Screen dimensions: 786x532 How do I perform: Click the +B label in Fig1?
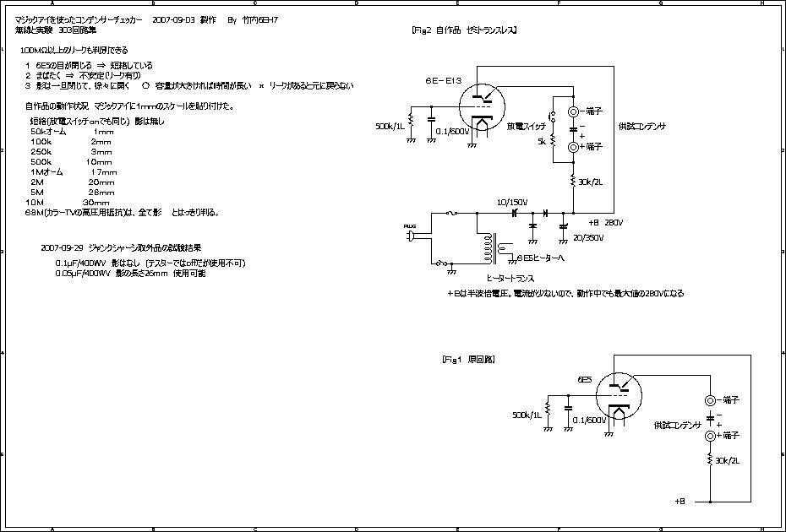point(680,502)
